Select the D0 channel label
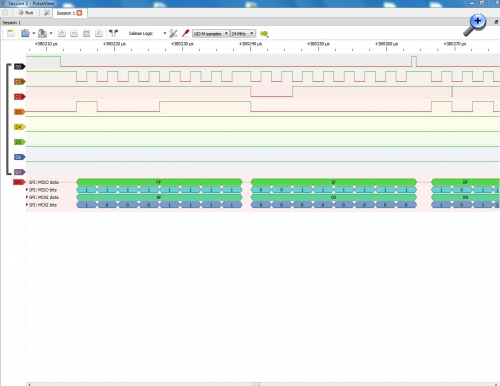500x386 pixels. (x=19, y=67)
